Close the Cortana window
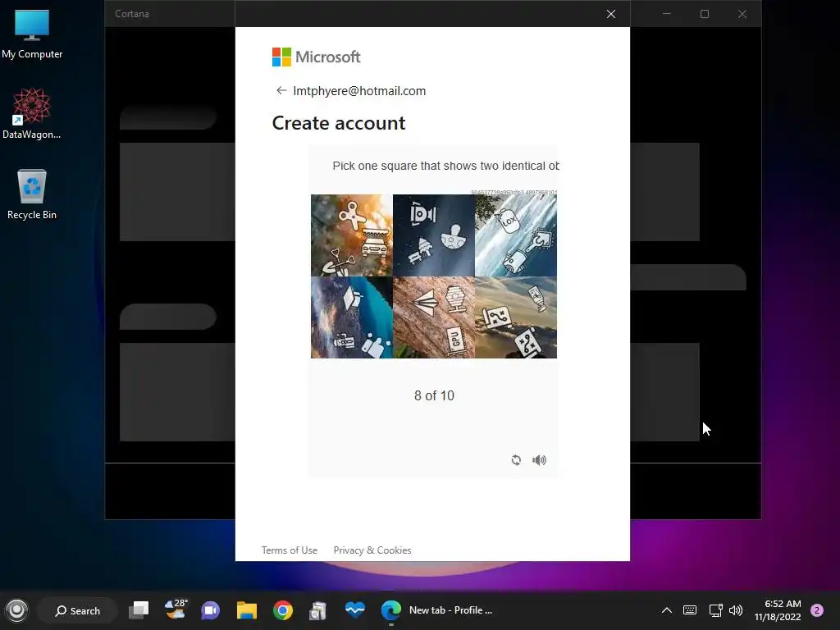This screenshot has width=840, height=630. coord(742,14)
